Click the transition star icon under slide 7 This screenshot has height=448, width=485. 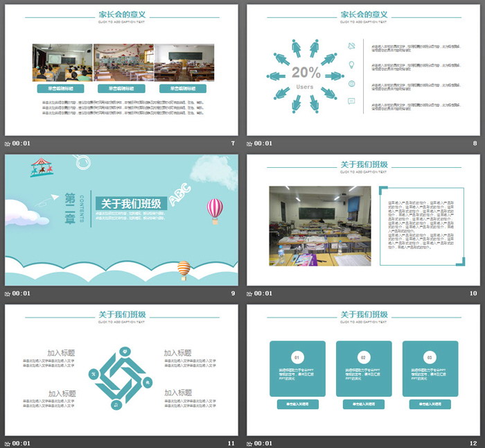click(8, 144)
